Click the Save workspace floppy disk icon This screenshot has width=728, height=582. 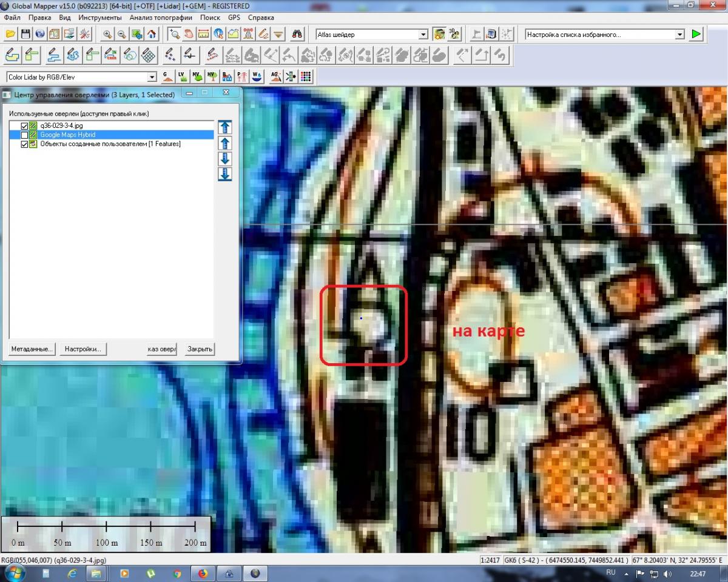[x=25, y=34]
